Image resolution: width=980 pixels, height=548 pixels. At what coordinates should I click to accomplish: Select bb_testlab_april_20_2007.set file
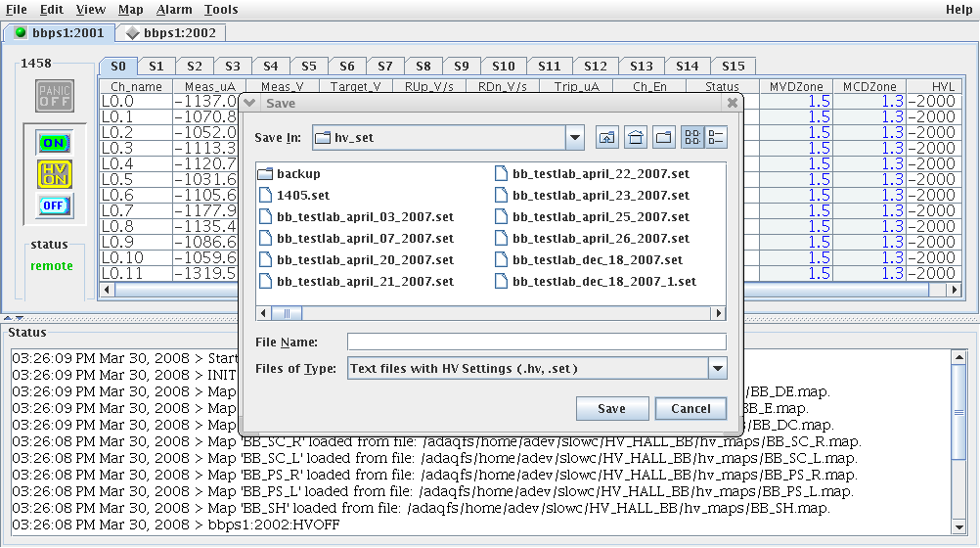[356, 260]
